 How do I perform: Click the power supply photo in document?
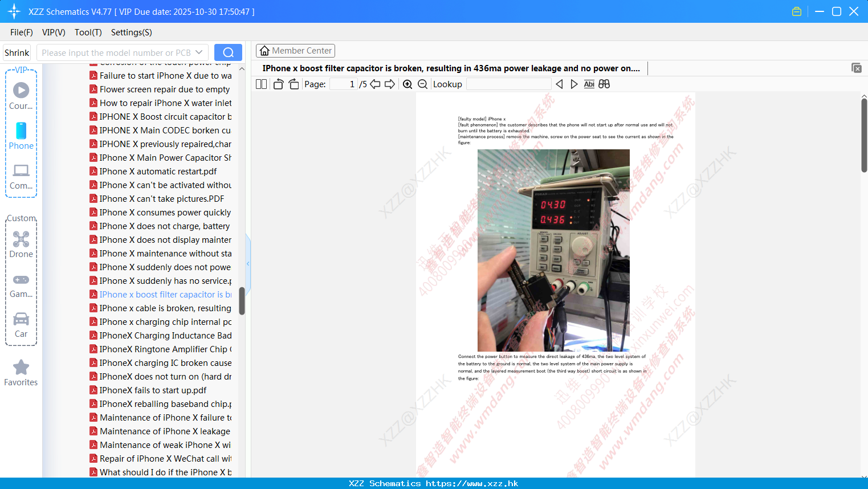pyautogui.click(x=553, y=250)
